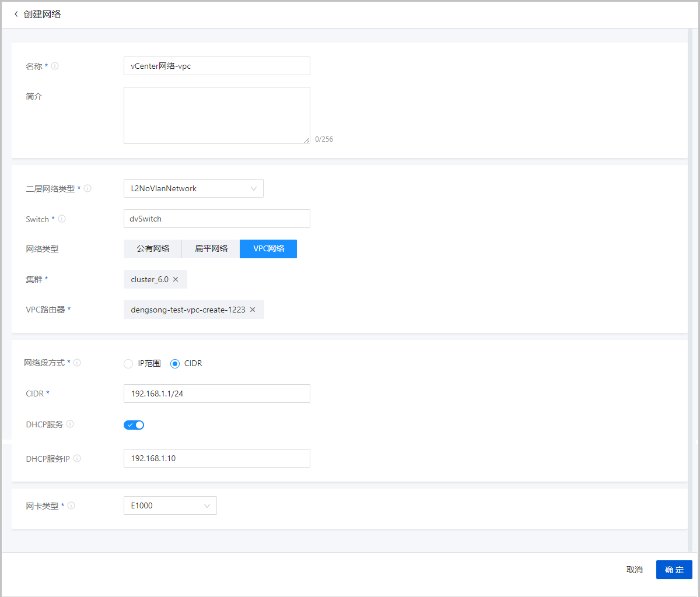Select the CIDR radio option
This screenshot has width=700, height=597.
click(x=175, y=364)
